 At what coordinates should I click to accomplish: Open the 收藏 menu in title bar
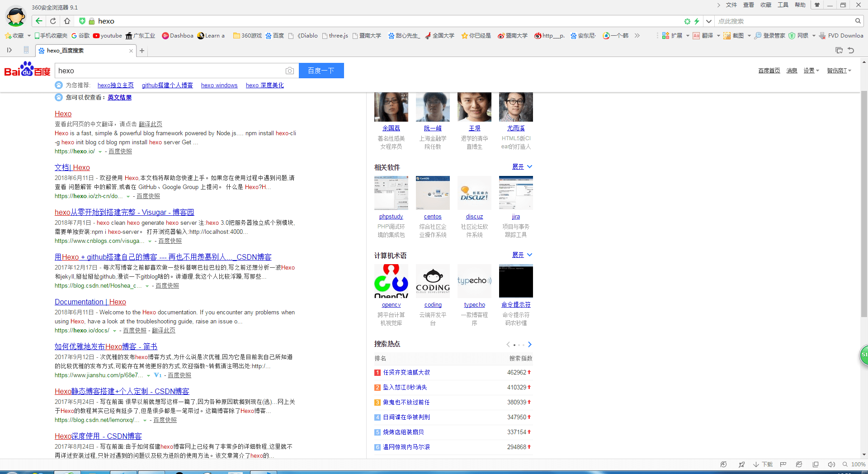pos(766,5)
